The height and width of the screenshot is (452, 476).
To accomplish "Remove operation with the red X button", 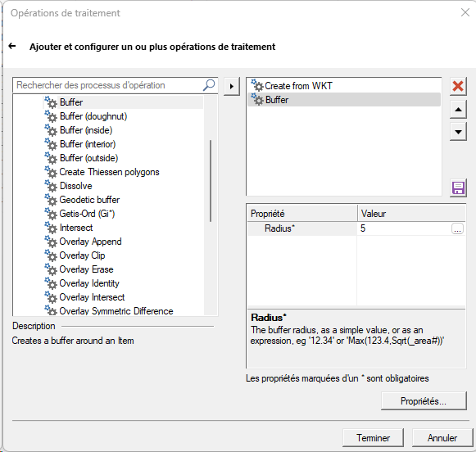I will (458, 86).
